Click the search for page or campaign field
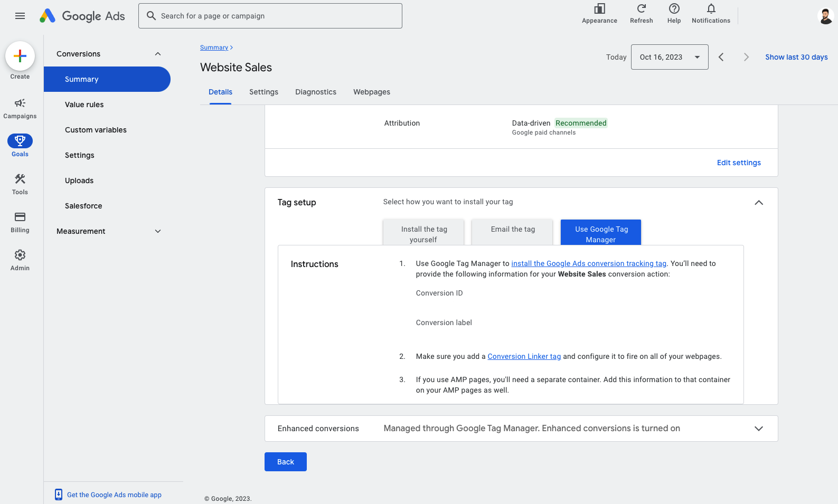Image resolution: width=838 pixels, height=504 pixels. [x=270, y=16]
